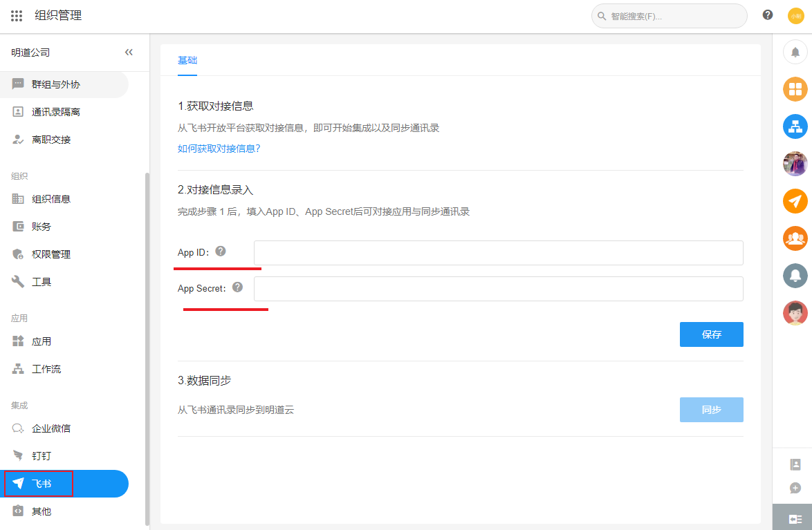Viewport: 812px width, 530px height.
Task: Open 群组与外协 in sidebar
Action: tap(64, 84)
